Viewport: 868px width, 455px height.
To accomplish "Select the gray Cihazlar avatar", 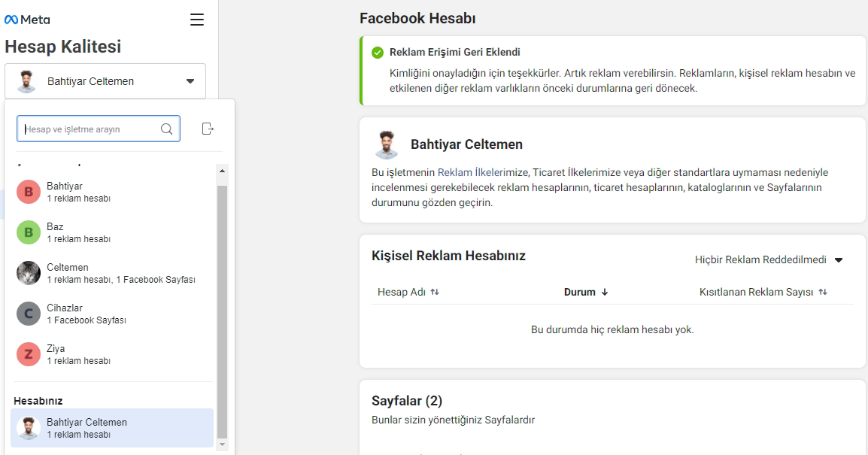I will [x=29, y=314].
